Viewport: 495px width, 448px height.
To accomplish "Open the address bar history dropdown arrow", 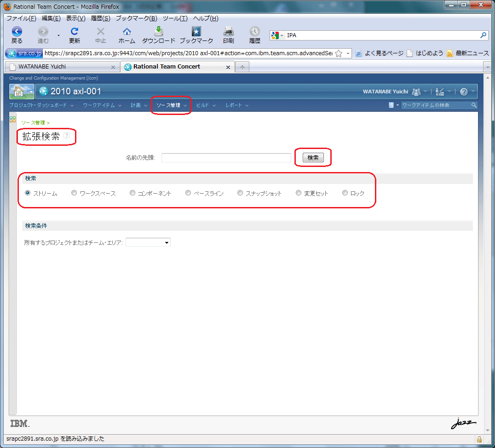I will [348, 53].
